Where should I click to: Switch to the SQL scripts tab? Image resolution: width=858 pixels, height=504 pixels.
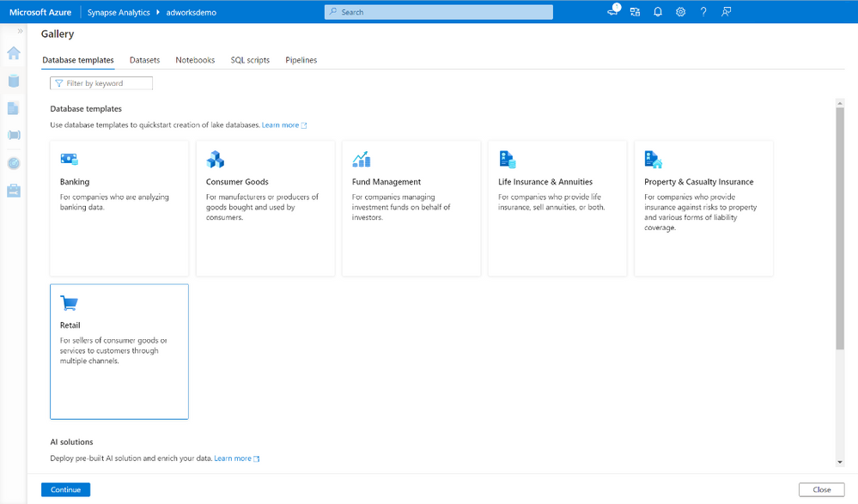click(x=250, y=60)
